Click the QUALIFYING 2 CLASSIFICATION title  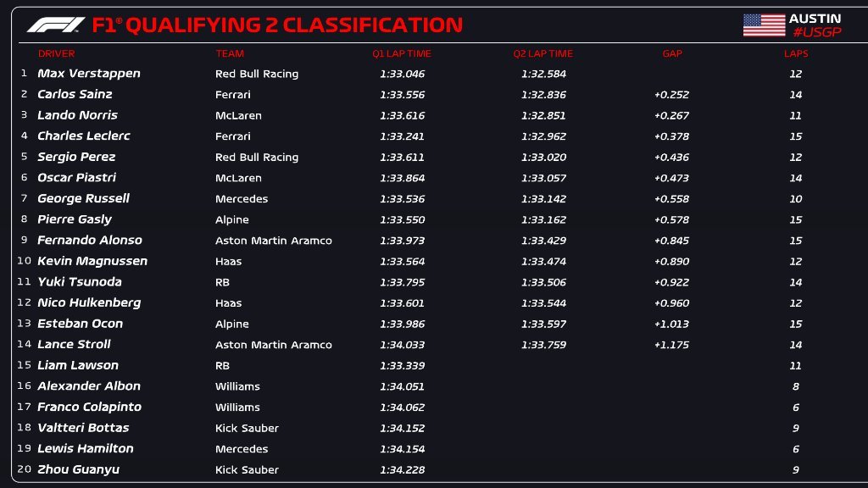tap(294, 25)
